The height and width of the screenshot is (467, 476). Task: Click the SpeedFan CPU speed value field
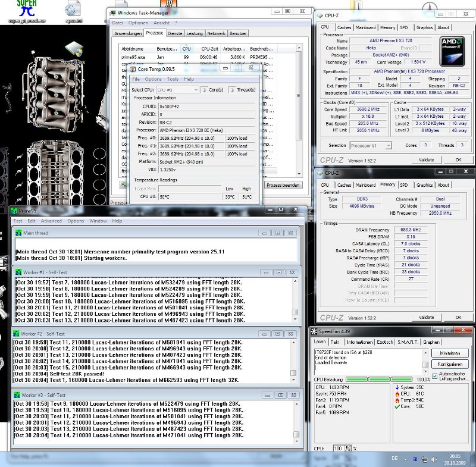tap(339, 449)
